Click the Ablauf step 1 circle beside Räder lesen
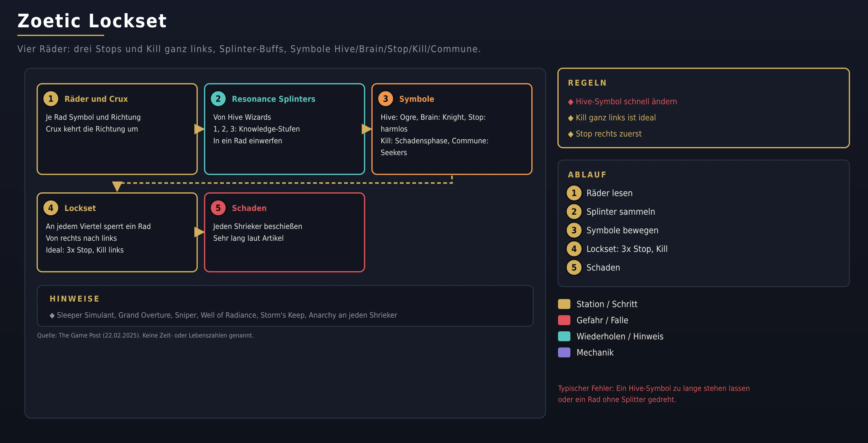Screen dimensions: 868x443 (x=574, y=193)
